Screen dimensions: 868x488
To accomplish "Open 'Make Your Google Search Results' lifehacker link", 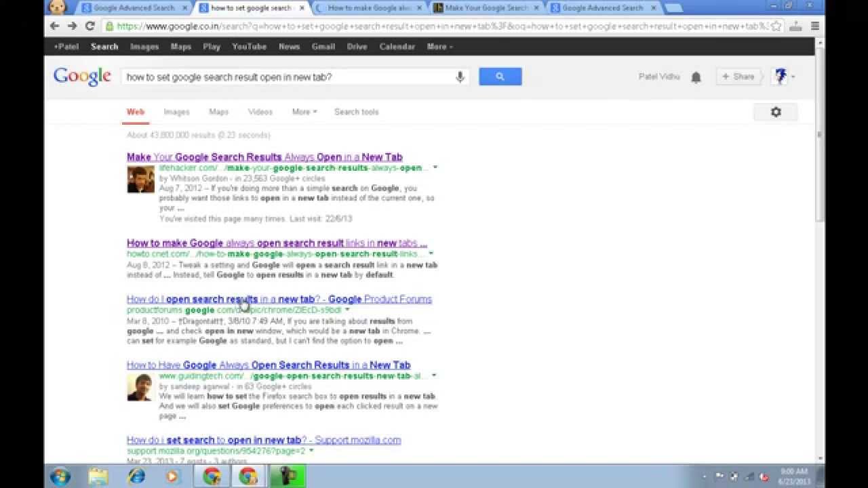I will (x=264, y=157).
